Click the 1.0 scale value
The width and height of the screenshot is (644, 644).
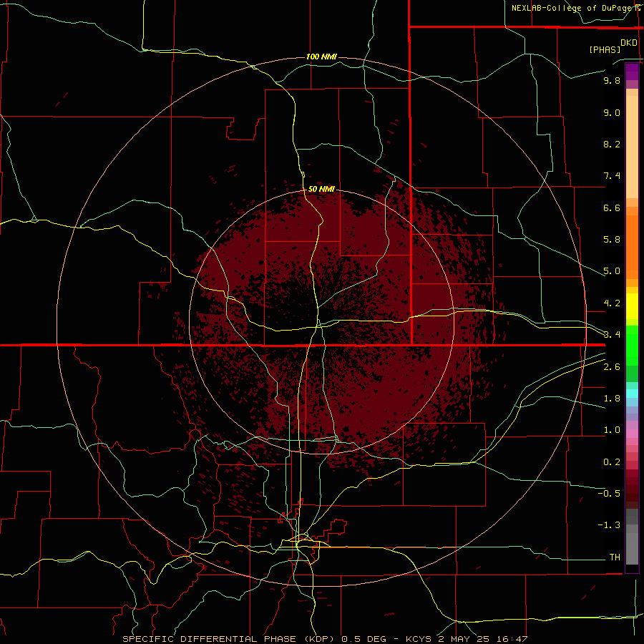coord(612,430)
